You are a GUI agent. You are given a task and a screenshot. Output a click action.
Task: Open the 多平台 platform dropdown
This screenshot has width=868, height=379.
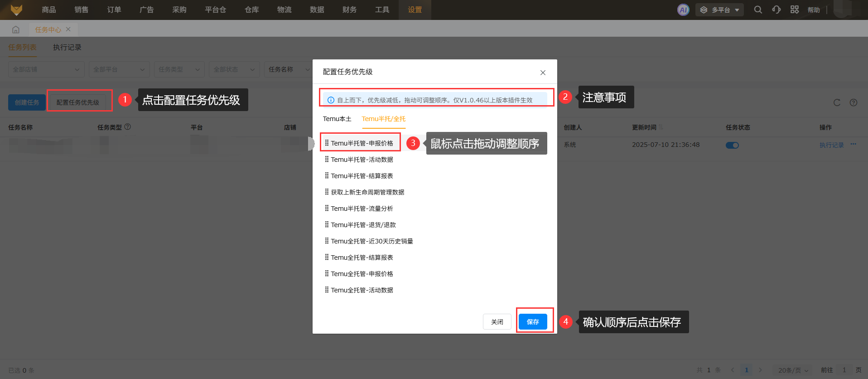(720, 10)
